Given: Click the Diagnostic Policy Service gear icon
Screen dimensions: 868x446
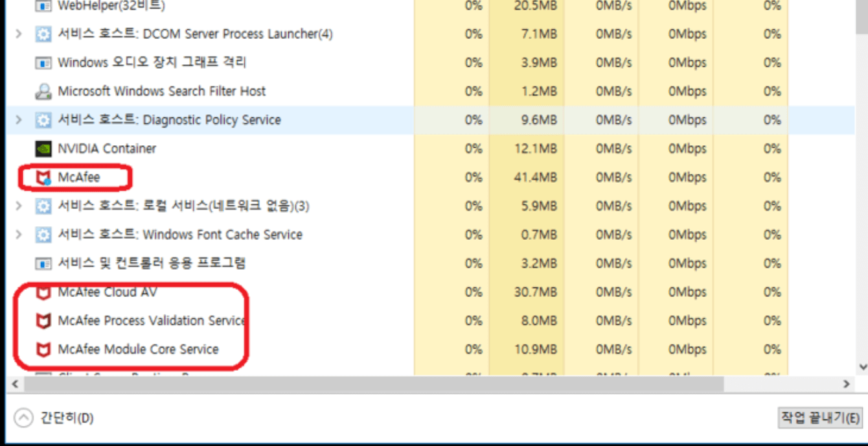Looking at the screenshot, I should pos(43,120).
